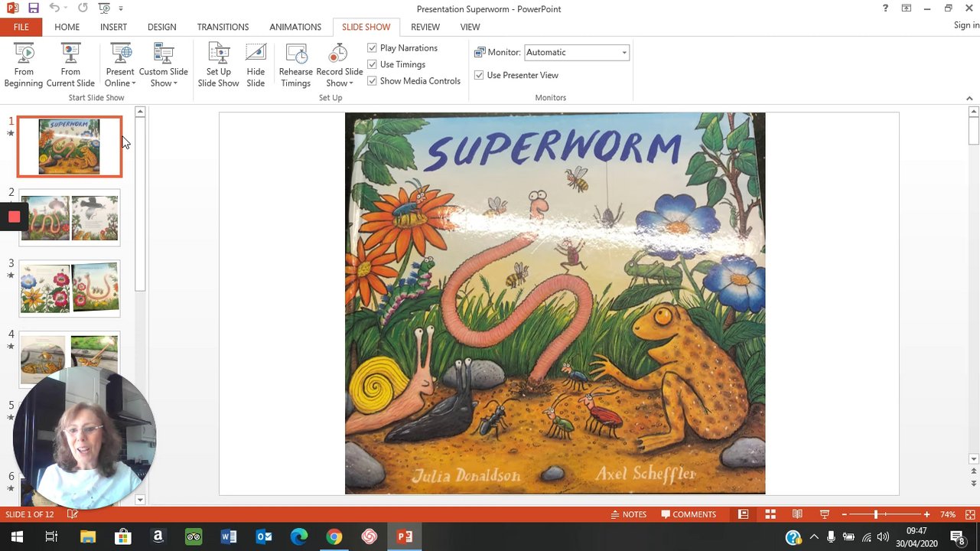Open Outlook from the taskbar
This screenshot has width=980, height=551.
click(264, 536)
